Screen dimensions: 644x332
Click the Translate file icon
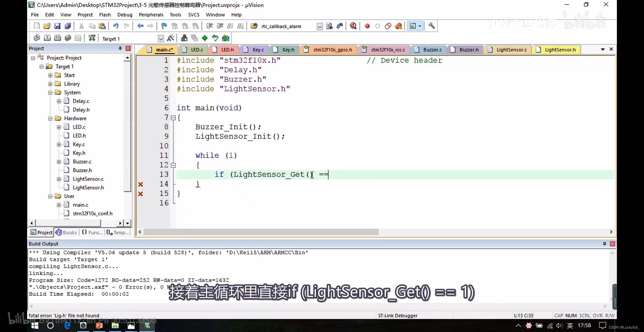37,38
